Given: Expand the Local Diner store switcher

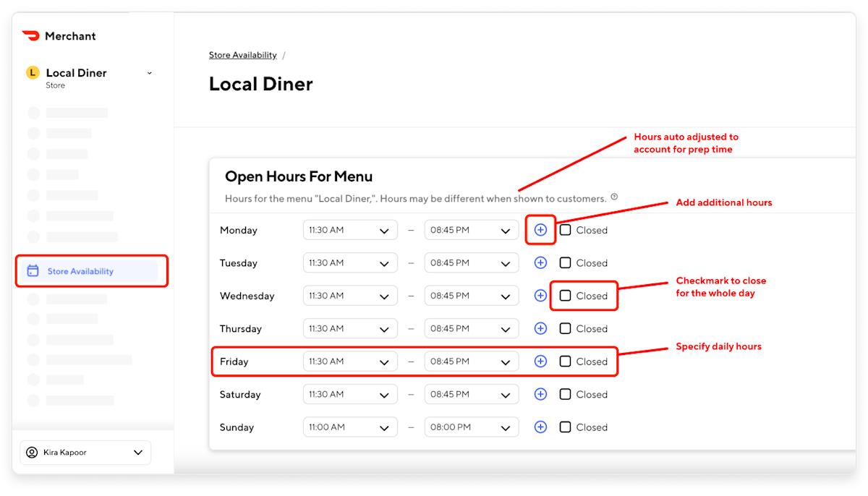Looking at the screenshot, I should tap(150, 73).
